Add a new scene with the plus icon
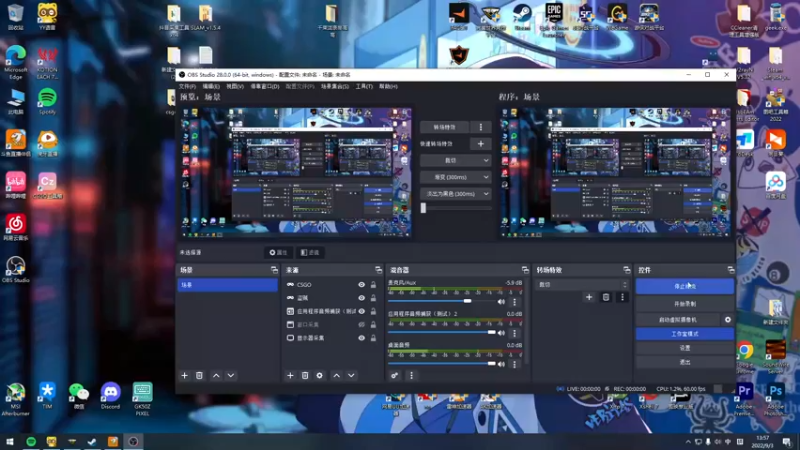This screenshot has width=800, height=450. coord(185,376)
